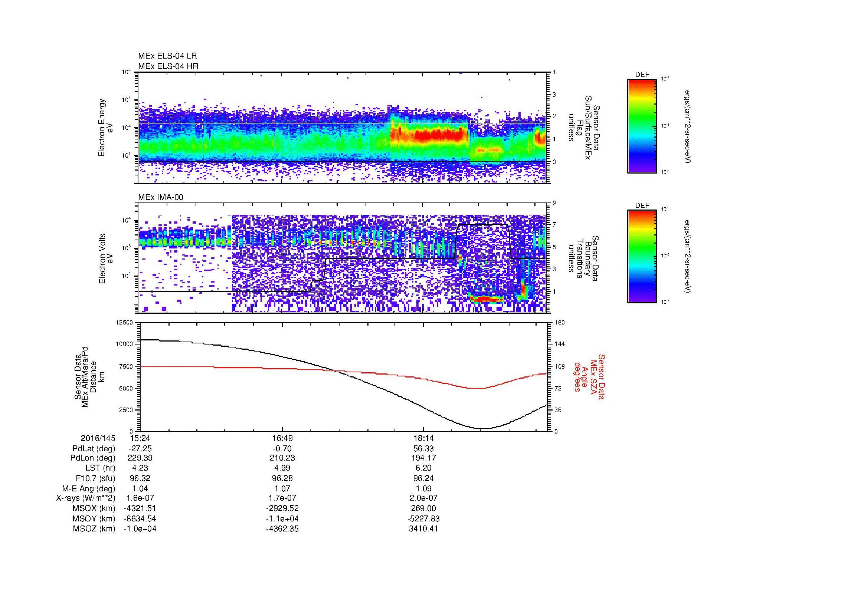Click the MSOX value '-2929.52'
The image size is (868, 613).
tap(282, 508)
